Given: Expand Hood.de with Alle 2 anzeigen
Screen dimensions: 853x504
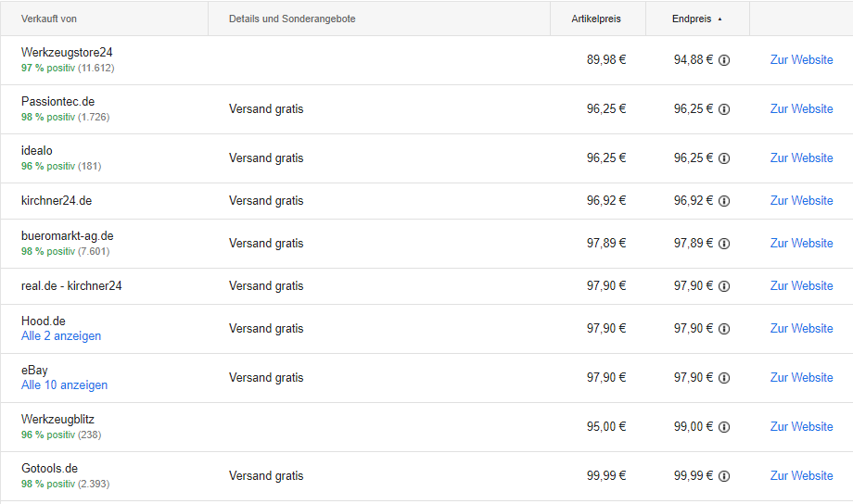Looking at the screenshot, I should pos(61,336).
